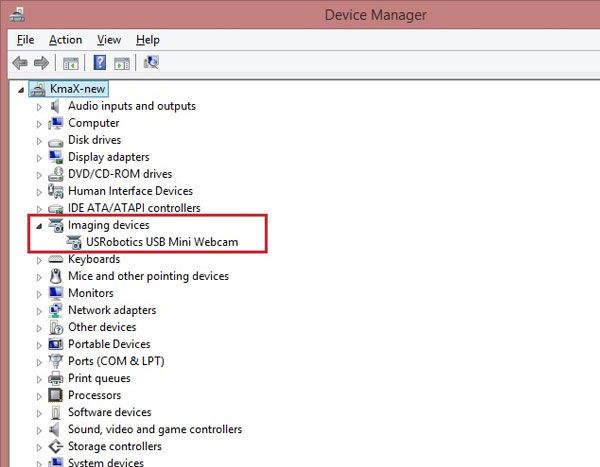
Task: Select the Imaging devices label
Action: [x=109, y=225]
